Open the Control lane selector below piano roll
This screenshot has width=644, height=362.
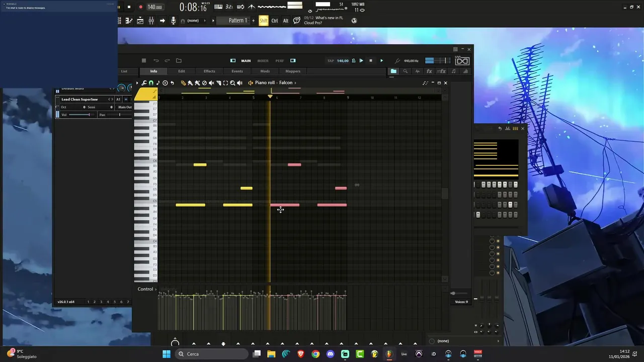point(145,289)
